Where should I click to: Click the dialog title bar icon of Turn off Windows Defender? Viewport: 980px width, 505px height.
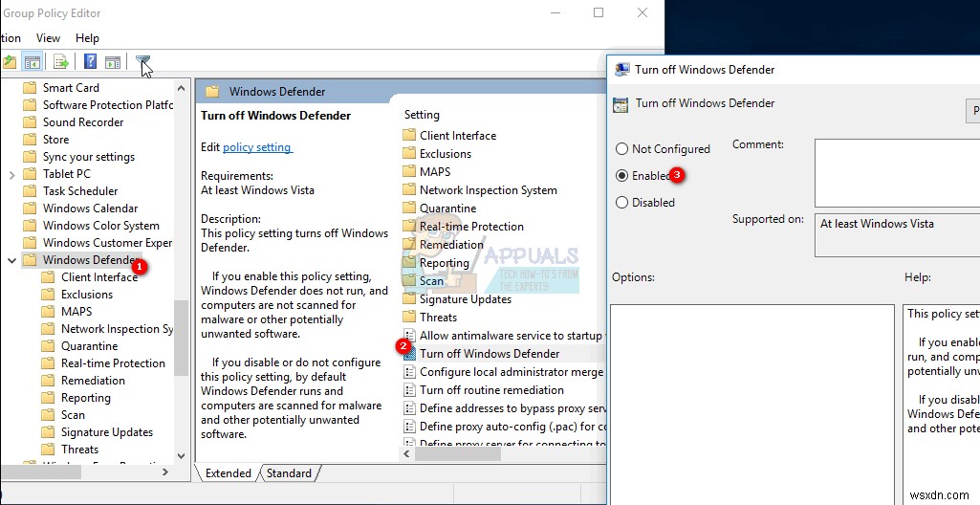pos(621,70)
